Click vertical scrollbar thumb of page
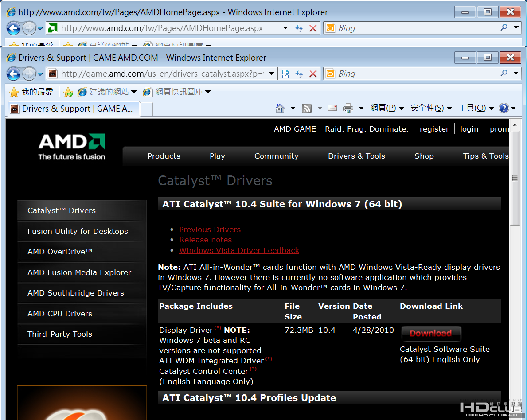 click(515, 178)
